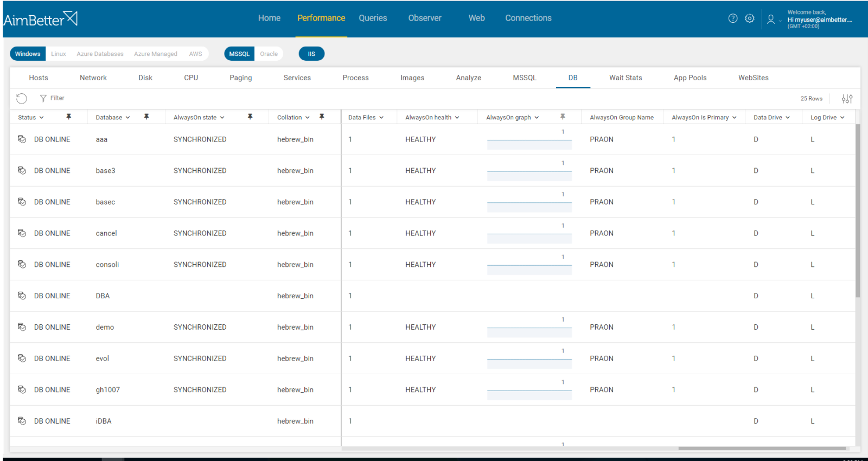Open the Observer section
This screenshot has height=461, width=868.
click(x=425, y=18)
